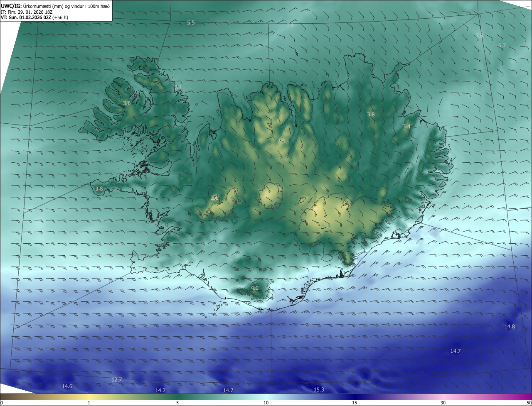Click the 4.0 value label

tap(254, 288)
